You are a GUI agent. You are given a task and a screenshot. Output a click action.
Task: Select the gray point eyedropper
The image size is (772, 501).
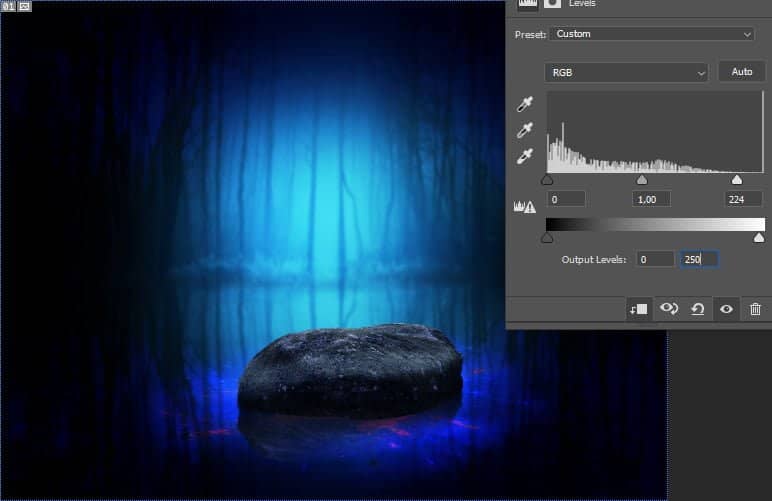point(525,130)
